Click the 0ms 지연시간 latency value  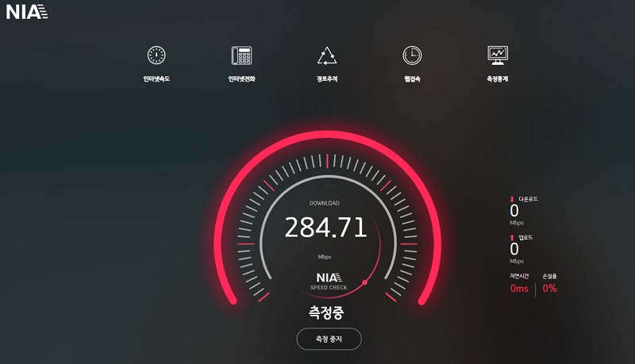pyautogui.click(x=519, y=289)
